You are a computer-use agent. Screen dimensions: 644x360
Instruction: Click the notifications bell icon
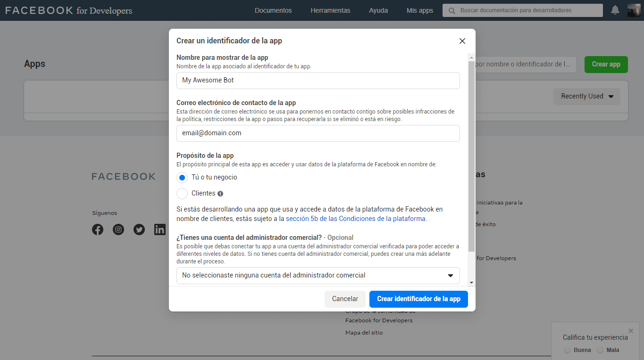pos(615,10)
